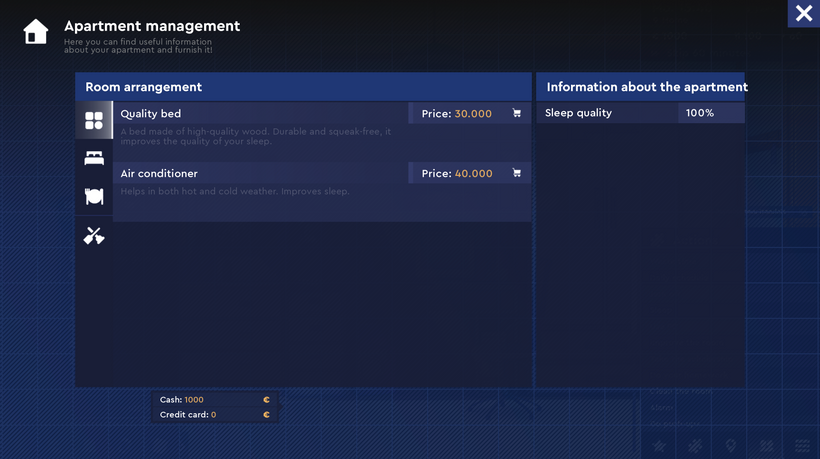This screenshot has width=820, height=459.
Task: Open the dining plate category
Action: (x=94, y=196)
